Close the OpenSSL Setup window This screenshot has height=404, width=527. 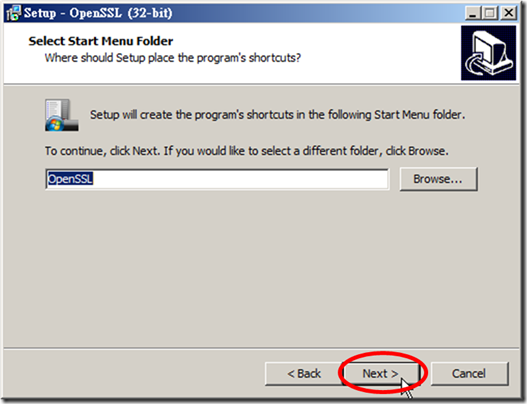pos(509,13)
